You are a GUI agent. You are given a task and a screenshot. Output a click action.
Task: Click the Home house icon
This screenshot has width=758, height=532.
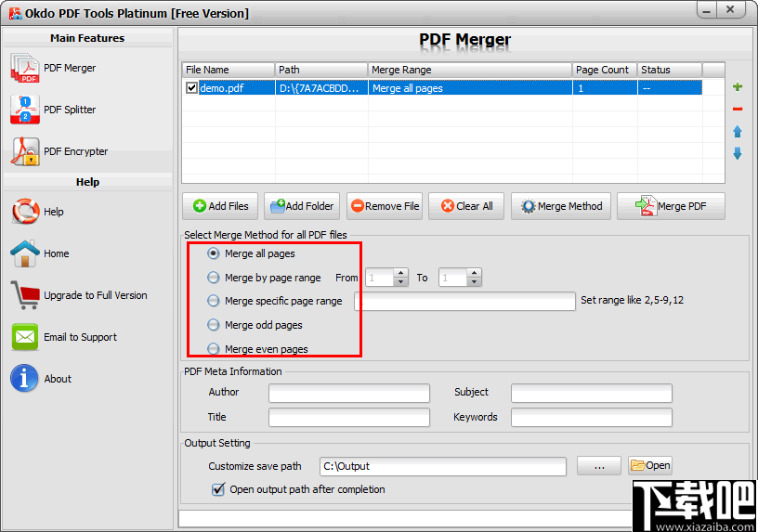tap(25, 253)
